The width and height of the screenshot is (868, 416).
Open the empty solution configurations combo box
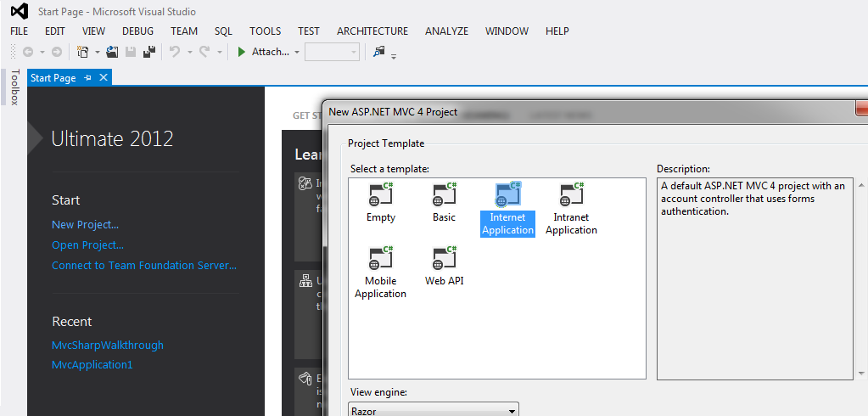pos(332,52)
